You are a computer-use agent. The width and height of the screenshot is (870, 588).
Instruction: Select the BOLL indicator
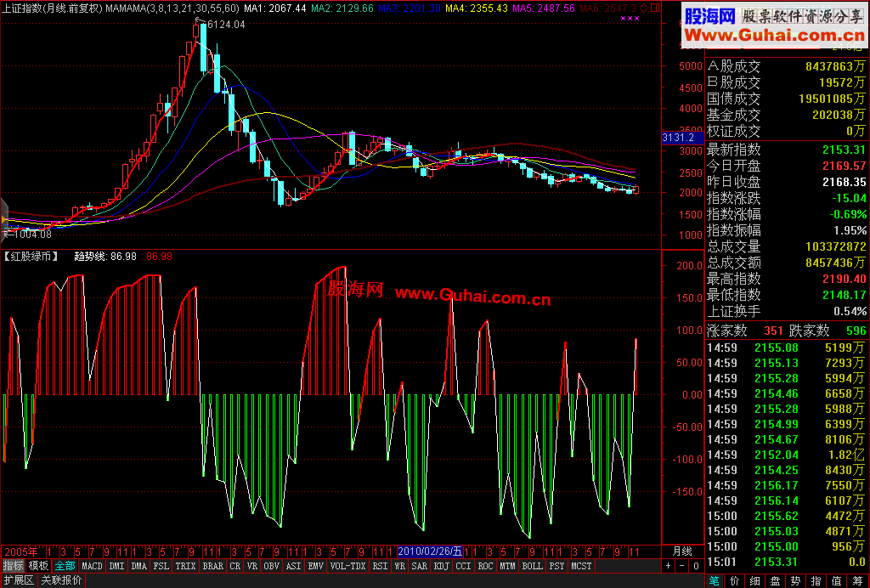point(532,566)
